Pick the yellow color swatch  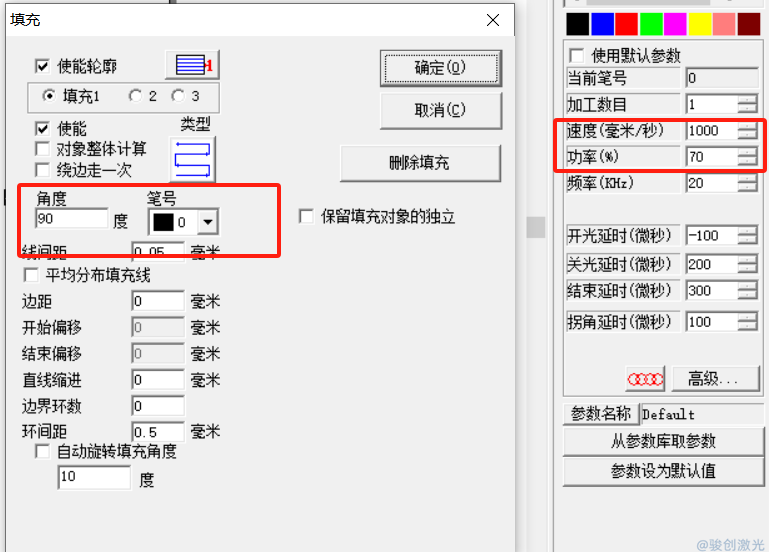(700, 24)
